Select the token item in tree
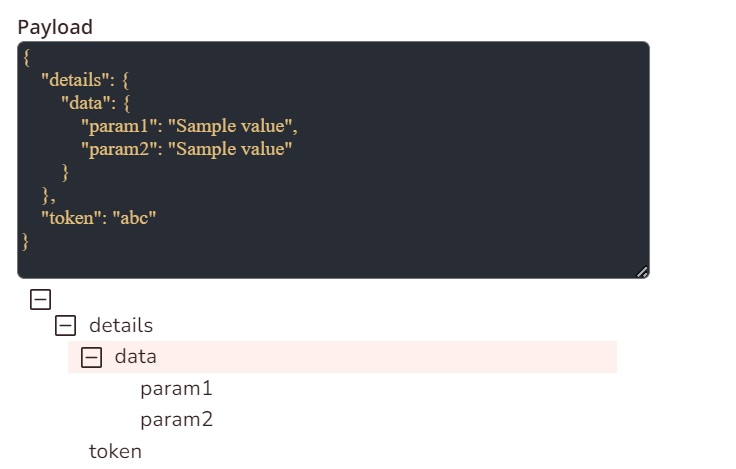Screen dimensions: 736x469 tap(115, 452)
